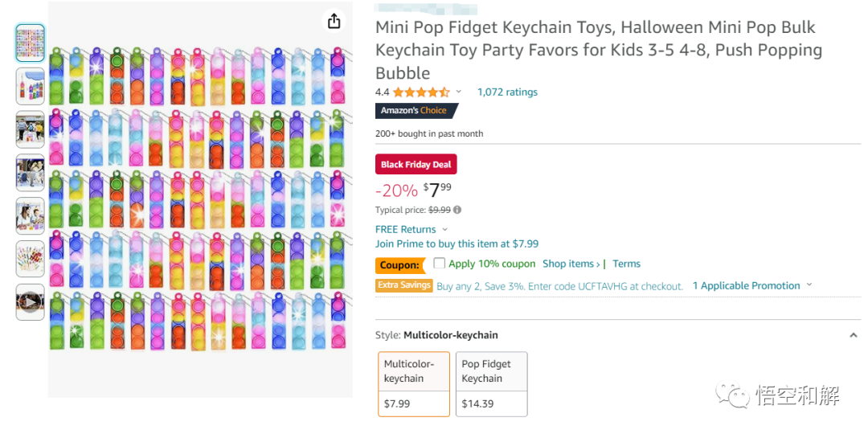Click the star rating icons

pos(420,92)
